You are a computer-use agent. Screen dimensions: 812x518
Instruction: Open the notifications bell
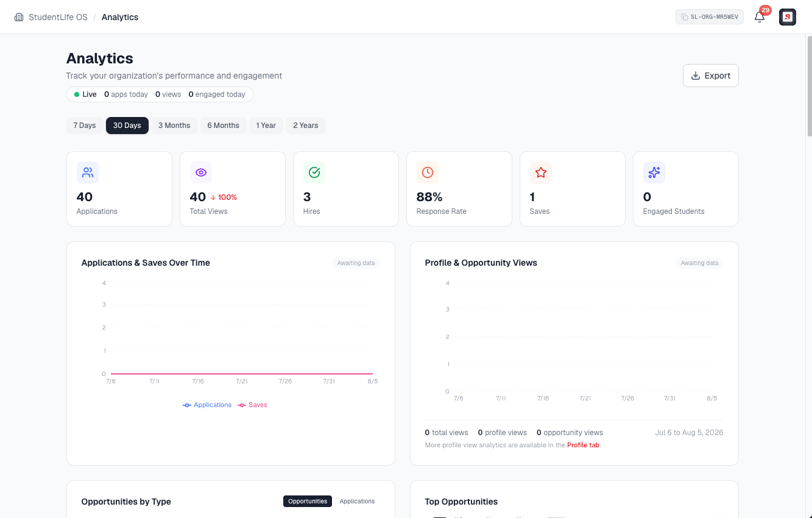pos(760,17)
